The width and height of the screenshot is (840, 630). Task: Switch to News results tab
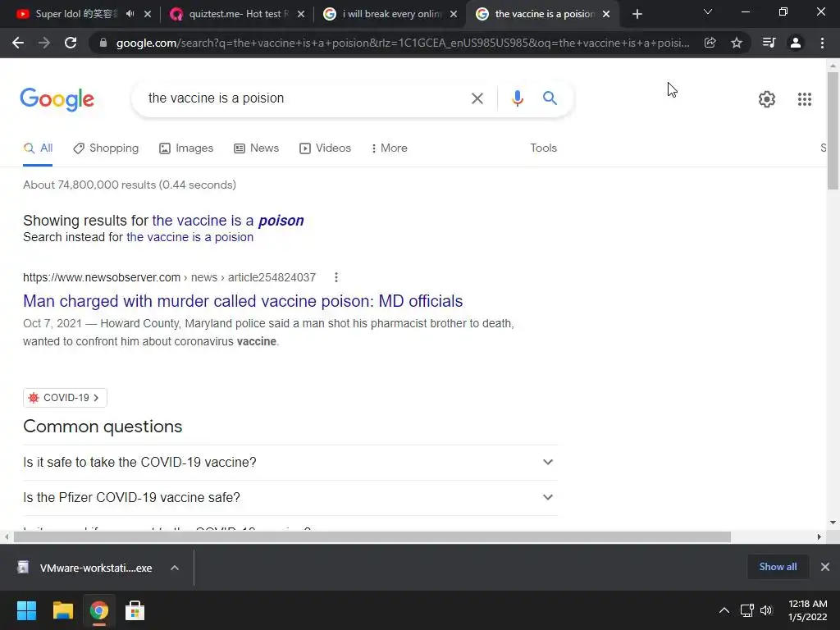pyautogui.click(x=256, y=148)
